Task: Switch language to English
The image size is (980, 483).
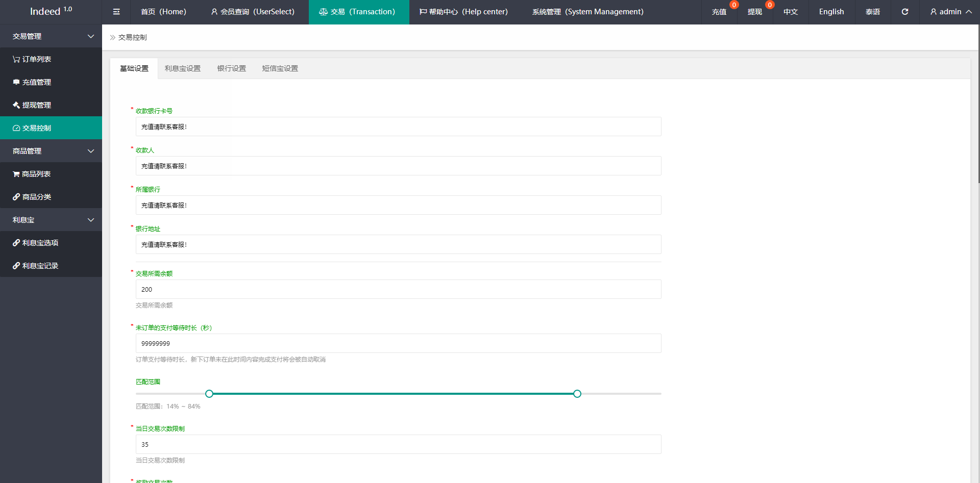Action: (x=831, y=12)
